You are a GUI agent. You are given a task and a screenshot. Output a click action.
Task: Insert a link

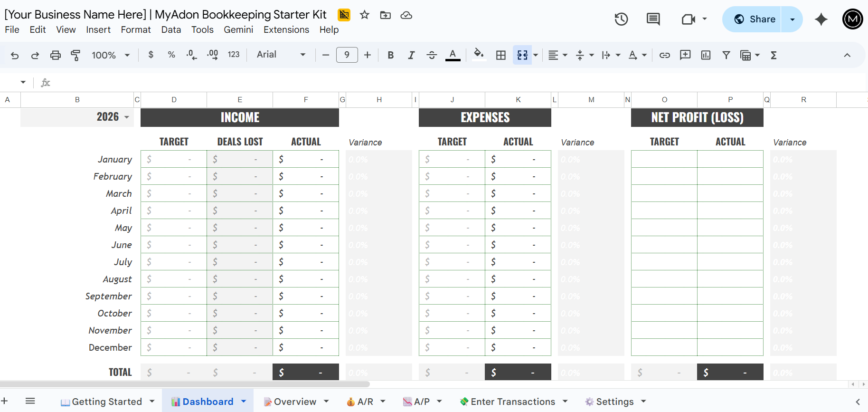(665, 55)
